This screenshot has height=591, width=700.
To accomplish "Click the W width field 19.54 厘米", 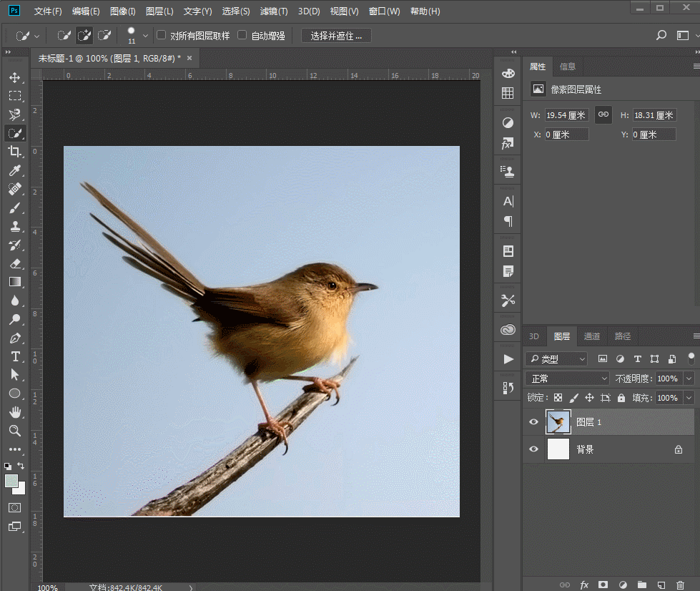I will (567, 115).
